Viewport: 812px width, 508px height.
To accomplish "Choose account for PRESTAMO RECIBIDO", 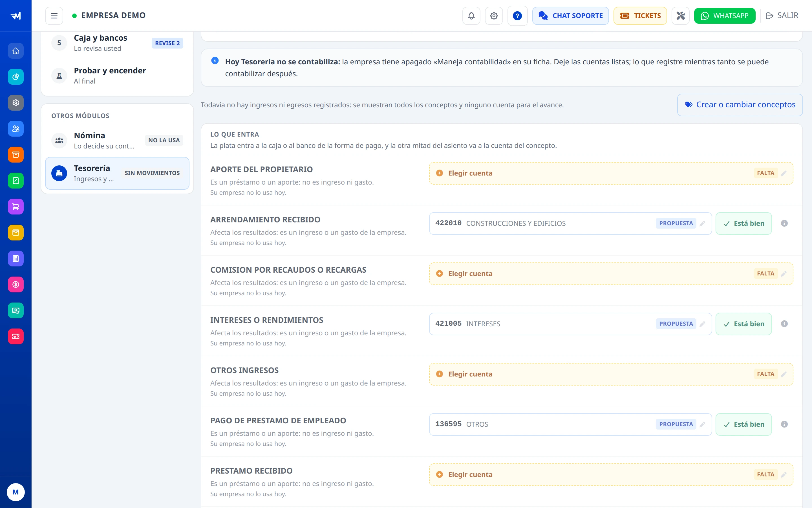I will pyautogui.click(x=611, y=475).
